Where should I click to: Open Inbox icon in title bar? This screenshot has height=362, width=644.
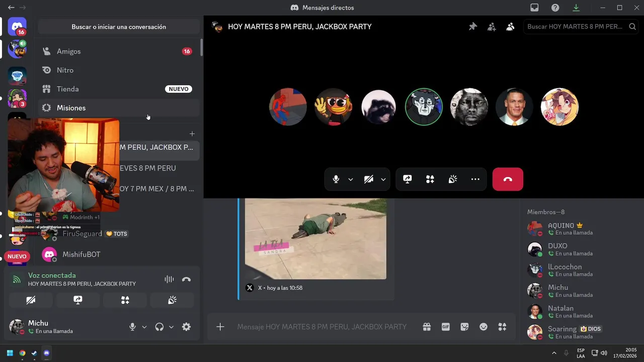534,8
